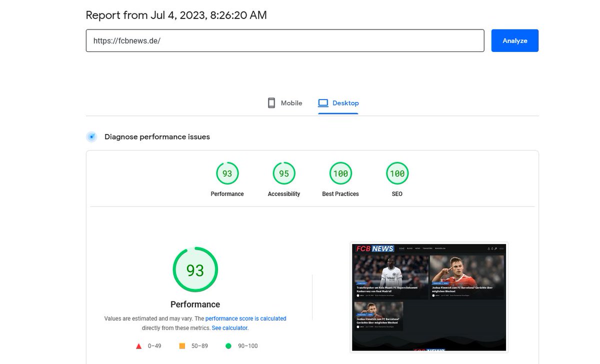This screenshot has width=600, height=364.
Task: Click the 'Report from Jul 4, 2023' text
Action: click(x=176, y=15)
